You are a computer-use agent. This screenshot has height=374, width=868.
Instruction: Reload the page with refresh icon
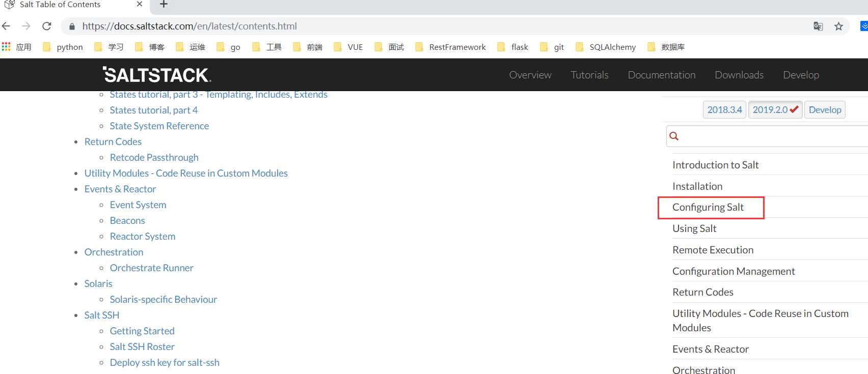pyautogui.click(x=47, y=26)
